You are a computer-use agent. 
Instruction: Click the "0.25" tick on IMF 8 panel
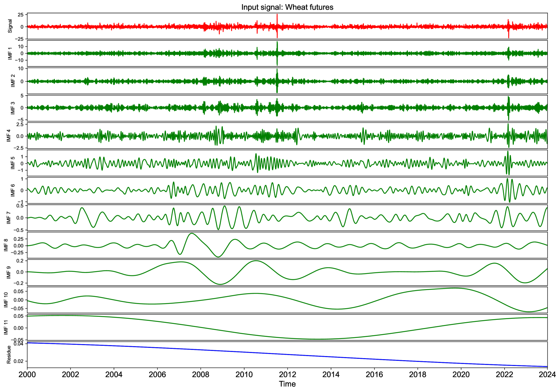click(18, 239)
